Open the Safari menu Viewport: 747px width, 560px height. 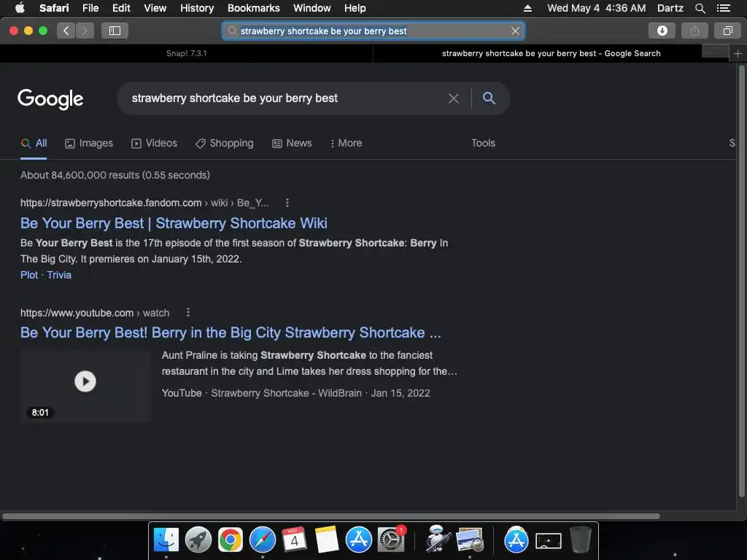tap(54, 8)
